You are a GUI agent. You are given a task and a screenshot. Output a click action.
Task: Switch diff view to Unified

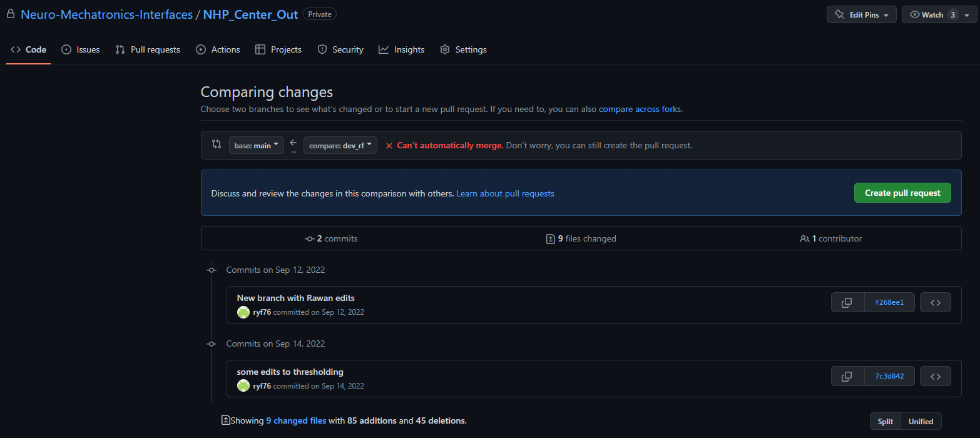point(921,422)
